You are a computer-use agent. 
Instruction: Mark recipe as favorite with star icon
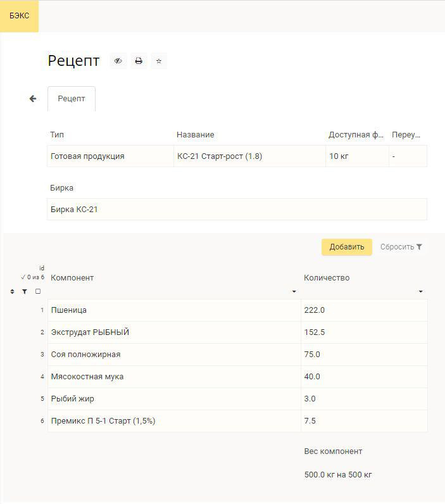point(159,61)
